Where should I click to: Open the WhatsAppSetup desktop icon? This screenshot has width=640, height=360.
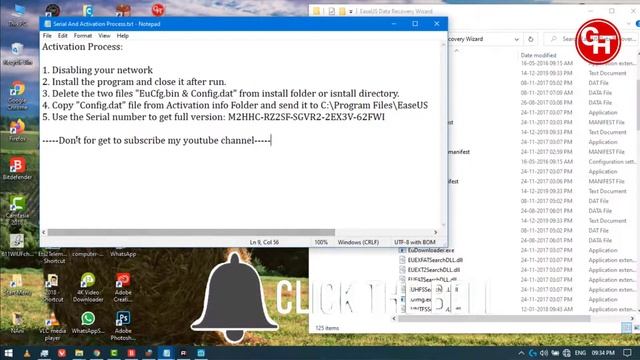[x=88, y=322]
